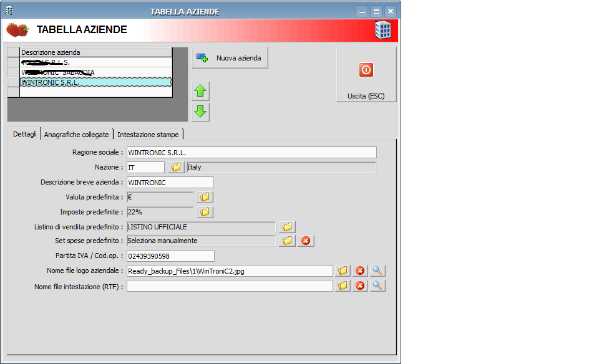This screenshot has width=599, height=364.
Task: Clear RTF header file with red X
Action: 360,286
